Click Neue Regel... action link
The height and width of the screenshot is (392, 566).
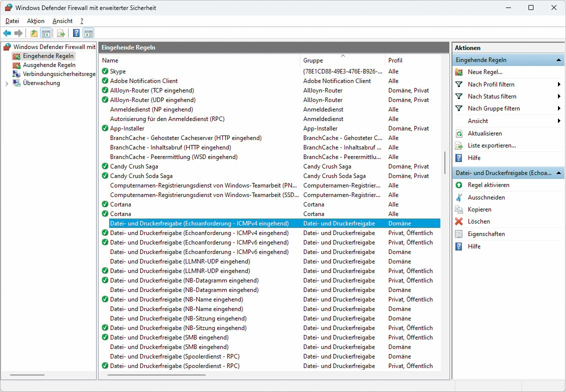(485, 72)
